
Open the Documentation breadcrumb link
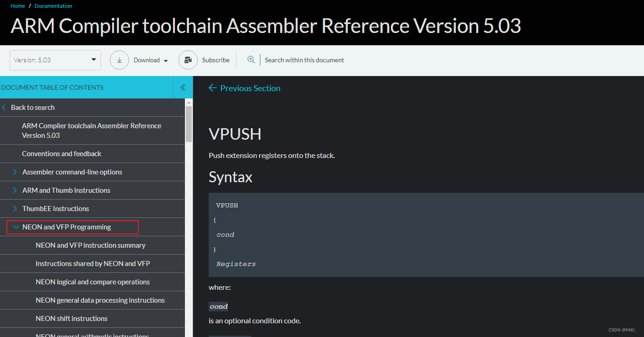[53, 6]
